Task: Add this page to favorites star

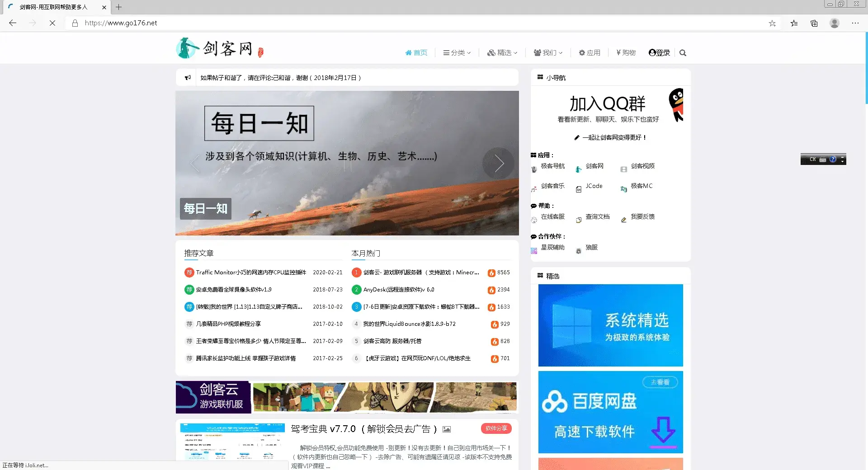Action: (x=772, y=23)
